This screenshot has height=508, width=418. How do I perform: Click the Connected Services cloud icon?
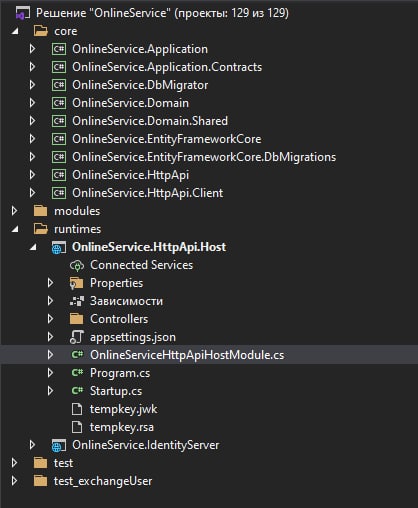coord(77,266)
